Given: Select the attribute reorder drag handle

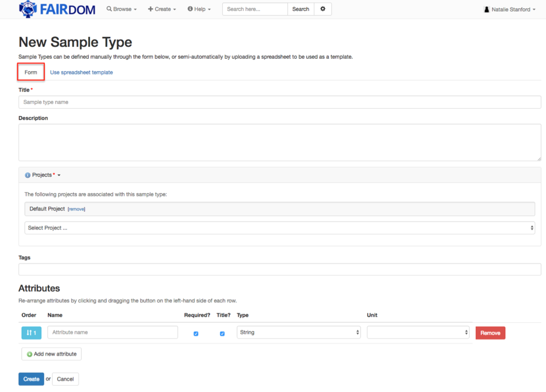Looking at the screenshot, I should click(31, 333).
